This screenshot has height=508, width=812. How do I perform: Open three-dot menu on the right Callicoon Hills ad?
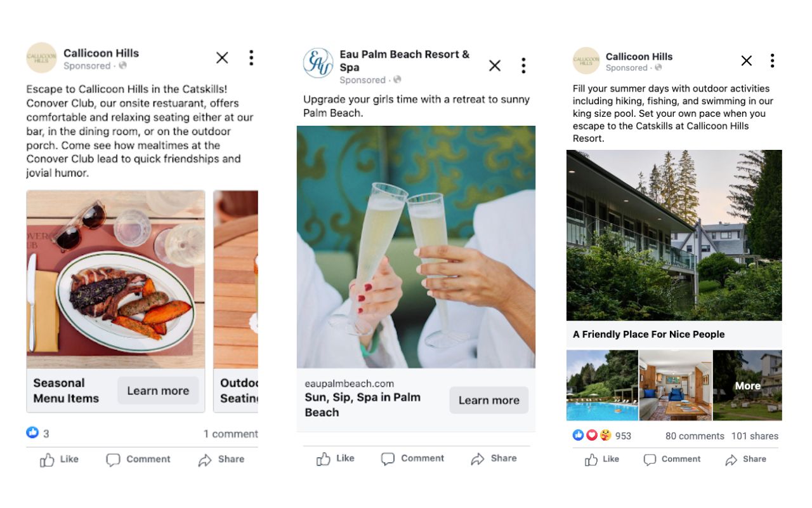click(772, 61)
